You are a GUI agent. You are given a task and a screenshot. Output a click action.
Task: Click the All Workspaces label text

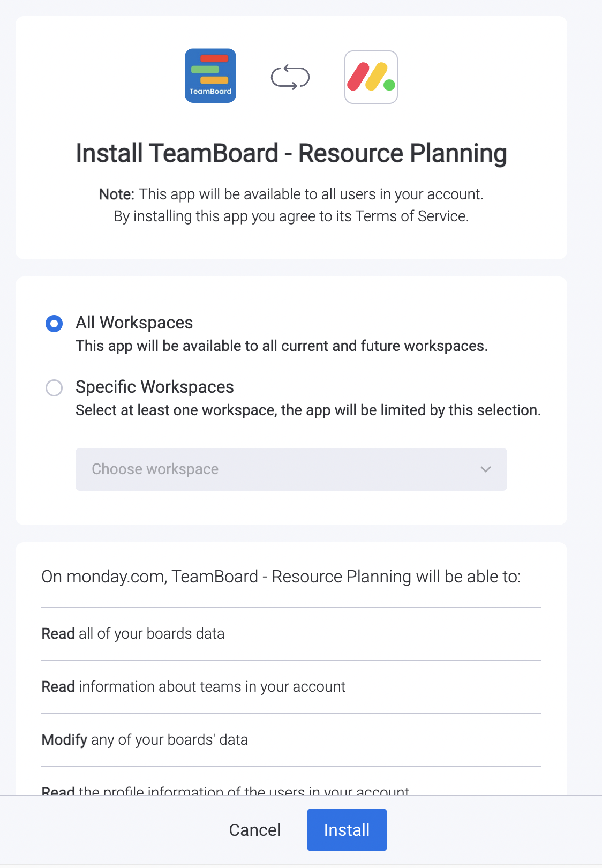tap(134, 323)
